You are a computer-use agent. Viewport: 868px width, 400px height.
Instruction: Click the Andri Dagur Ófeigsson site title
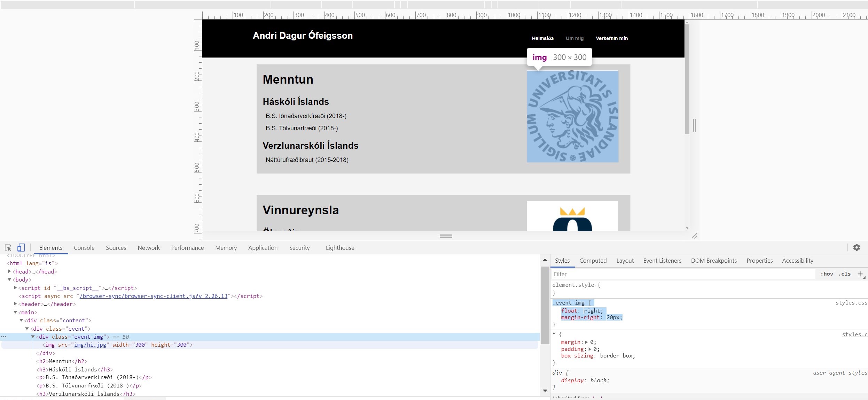point(303,36)
